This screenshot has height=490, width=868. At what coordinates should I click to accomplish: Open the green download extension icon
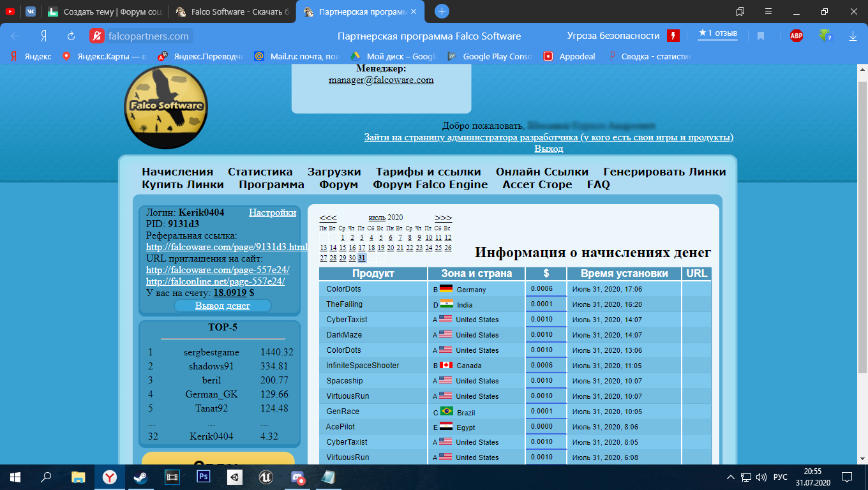tap(825, 36)
